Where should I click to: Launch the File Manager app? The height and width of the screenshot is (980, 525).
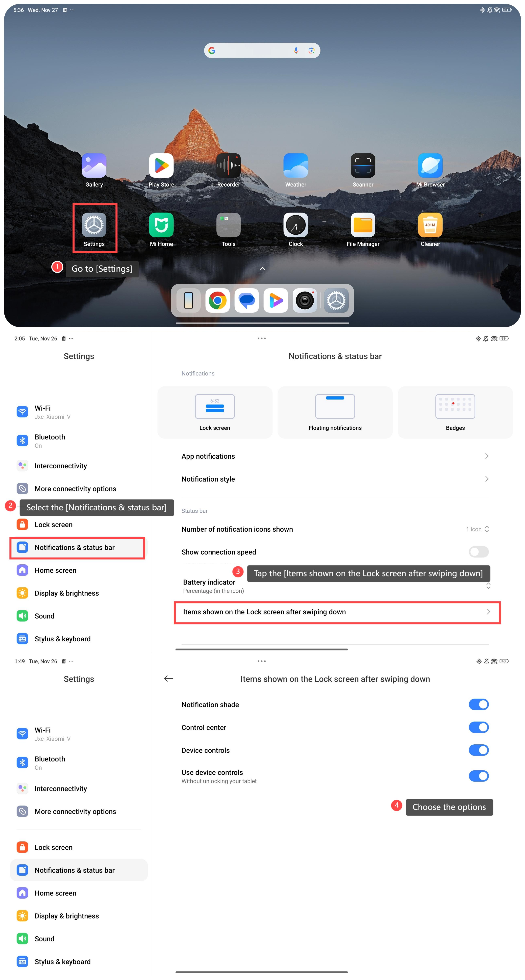coord(363,225)
